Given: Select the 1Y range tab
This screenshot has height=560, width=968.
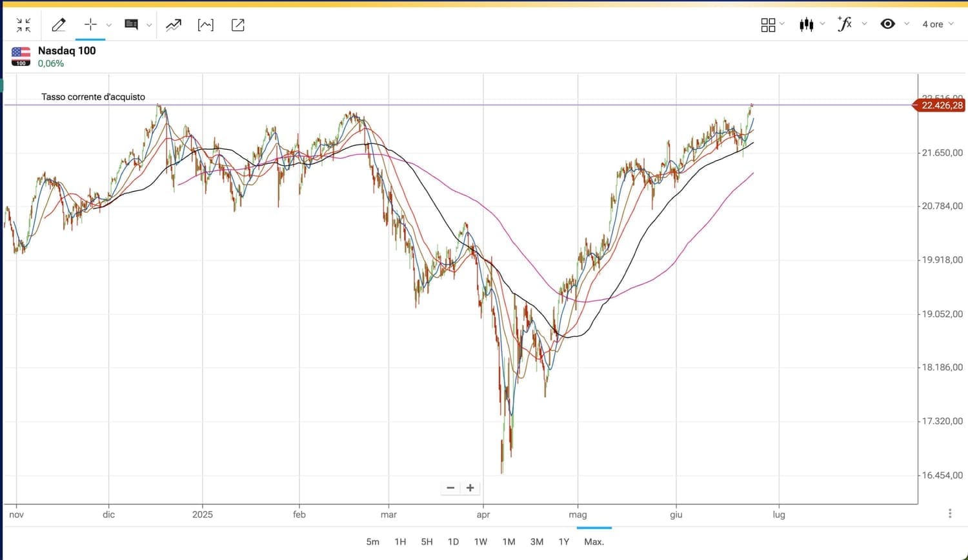Looking at the screenshot, I should coord(563,542).
